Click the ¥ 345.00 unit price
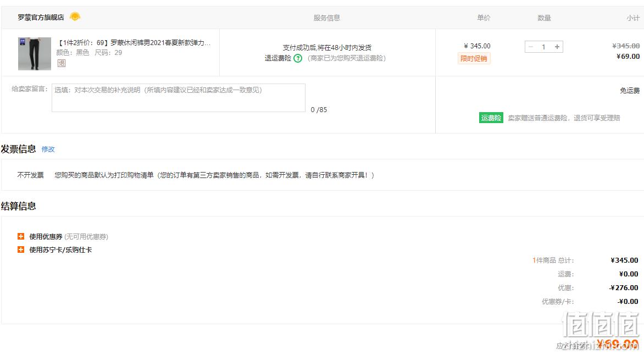 point(477,46)
